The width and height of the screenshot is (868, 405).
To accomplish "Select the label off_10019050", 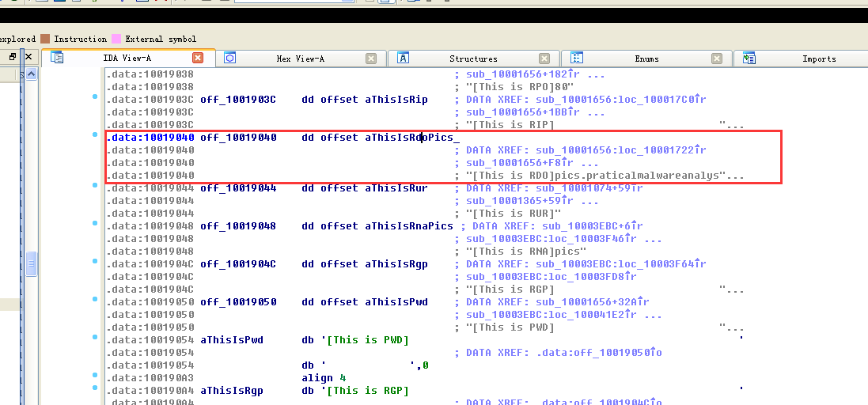I will (238, 302).
